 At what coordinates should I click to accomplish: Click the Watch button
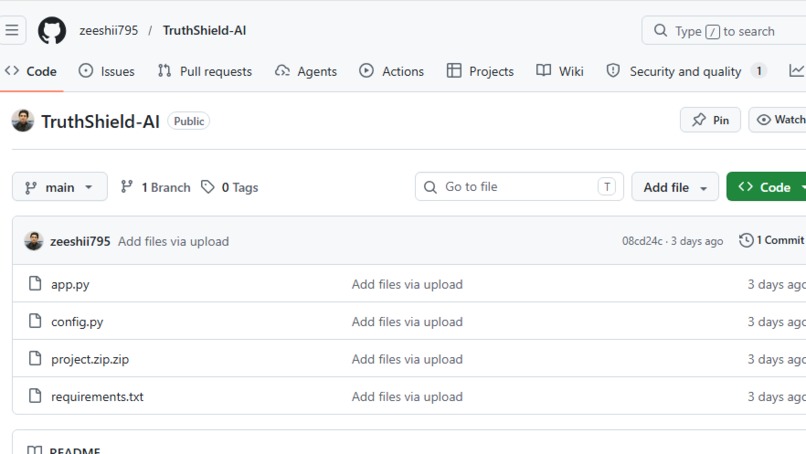pos(778,120)
